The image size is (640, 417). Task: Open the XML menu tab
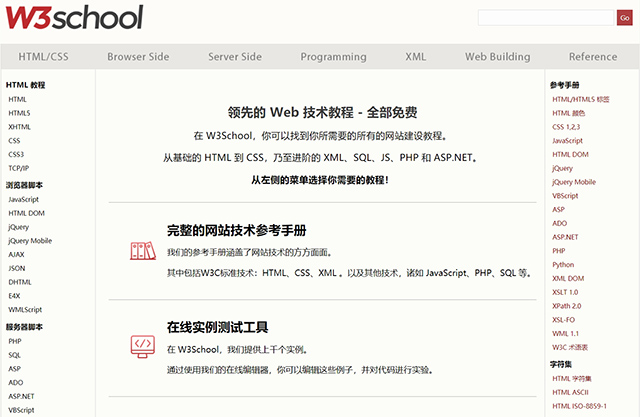tap(416, 57)
